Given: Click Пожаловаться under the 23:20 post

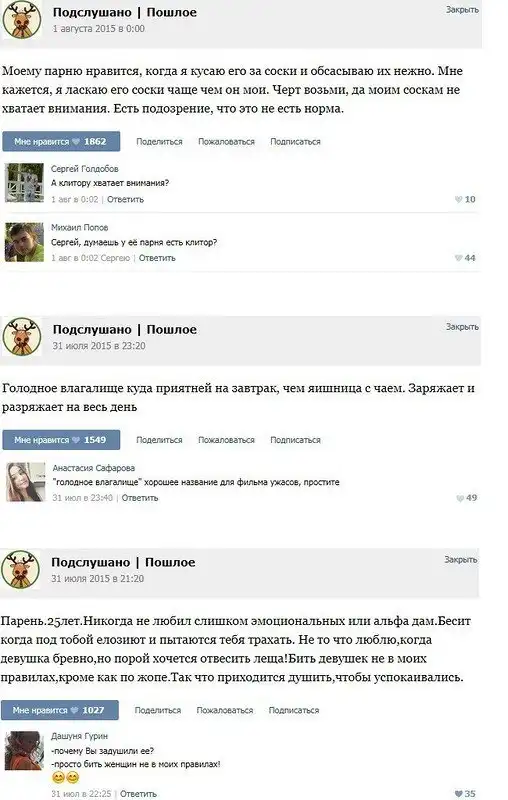Looking at the screenshot, I should (226, 440).
